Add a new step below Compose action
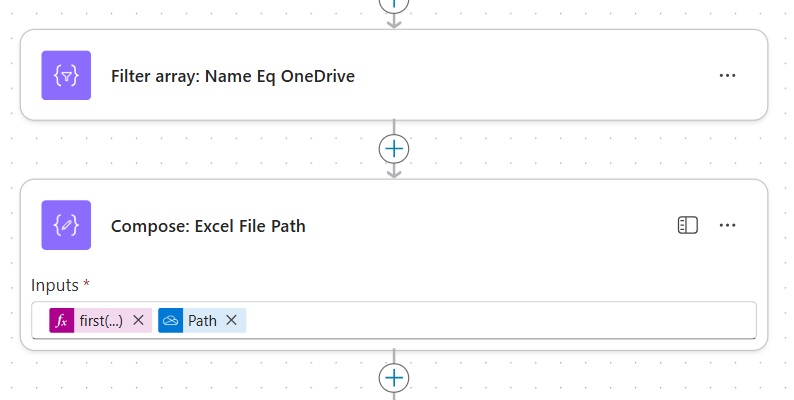The width and height of the screenshot is (794, 400). 394,378
